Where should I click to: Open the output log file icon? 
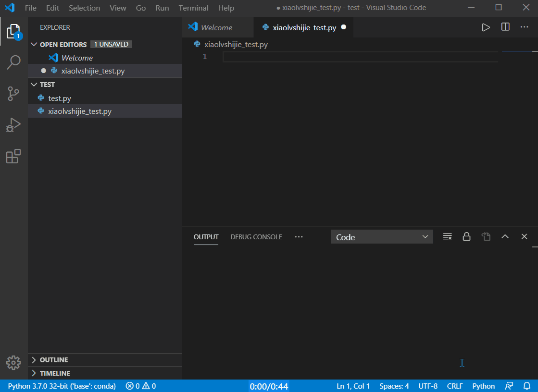pos(486,237)
